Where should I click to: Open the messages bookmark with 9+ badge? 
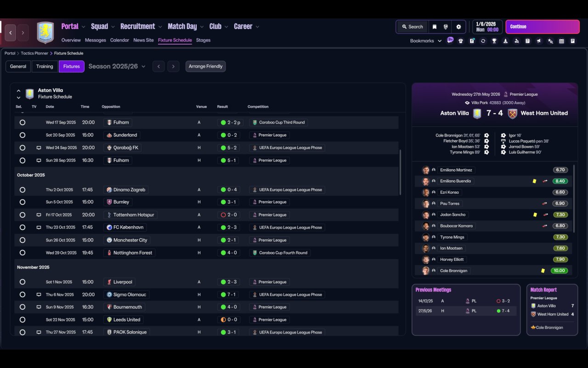450,40
